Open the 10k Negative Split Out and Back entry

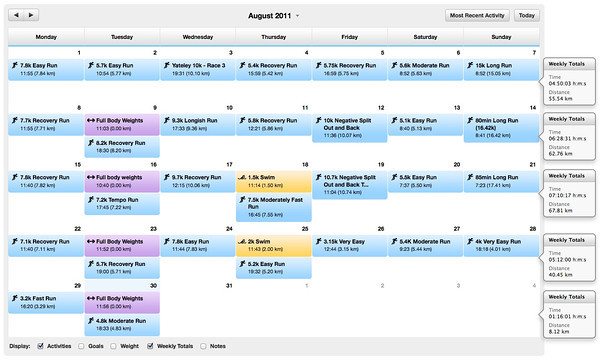pos(349,128)
